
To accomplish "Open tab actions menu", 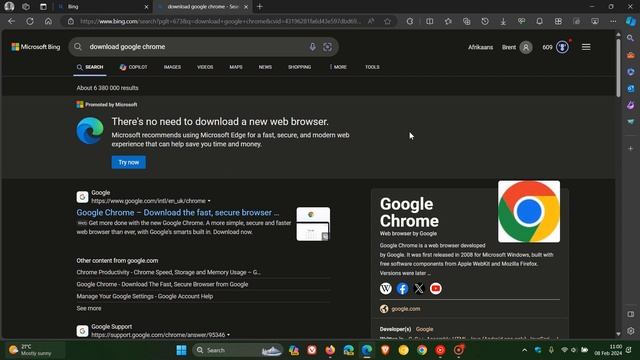I will (x=43, y=7).
